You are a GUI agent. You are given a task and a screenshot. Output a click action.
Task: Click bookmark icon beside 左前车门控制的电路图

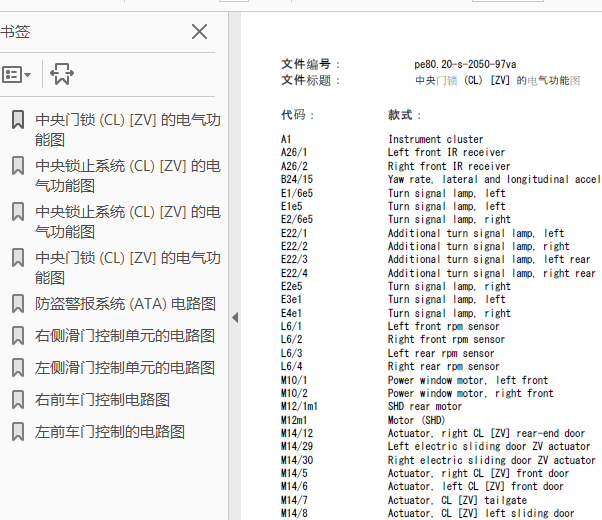coord(18,432)
